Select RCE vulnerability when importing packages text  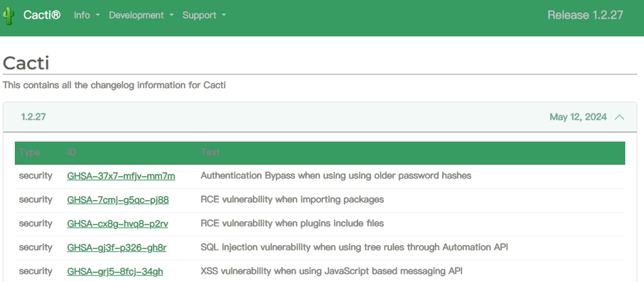click(x=292, y=200)
